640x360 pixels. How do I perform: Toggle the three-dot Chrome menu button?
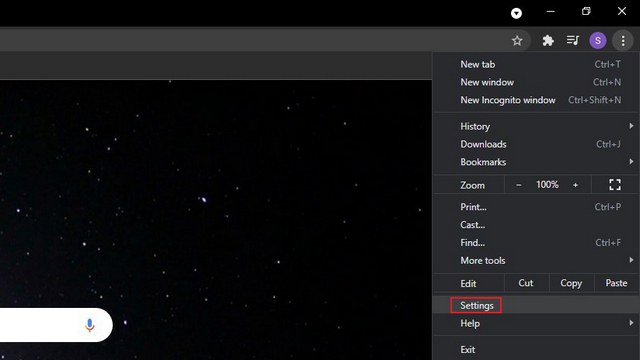[623, 40]
